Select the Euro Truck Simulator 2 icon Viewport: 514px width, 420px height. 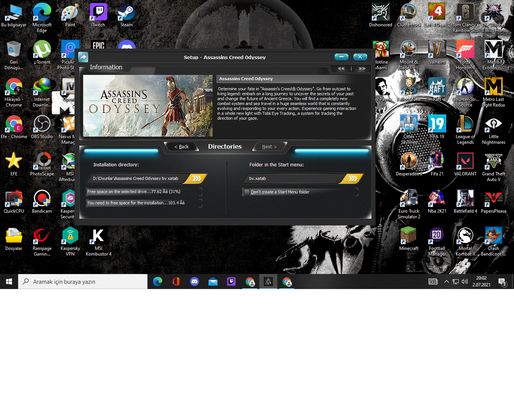click(409, 204)
